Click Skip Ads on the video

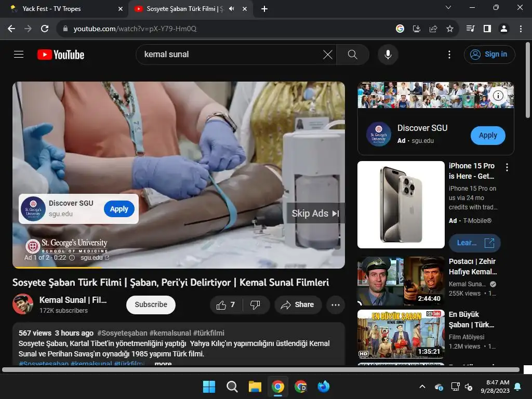pyautogui.click(x=315, y=214)
